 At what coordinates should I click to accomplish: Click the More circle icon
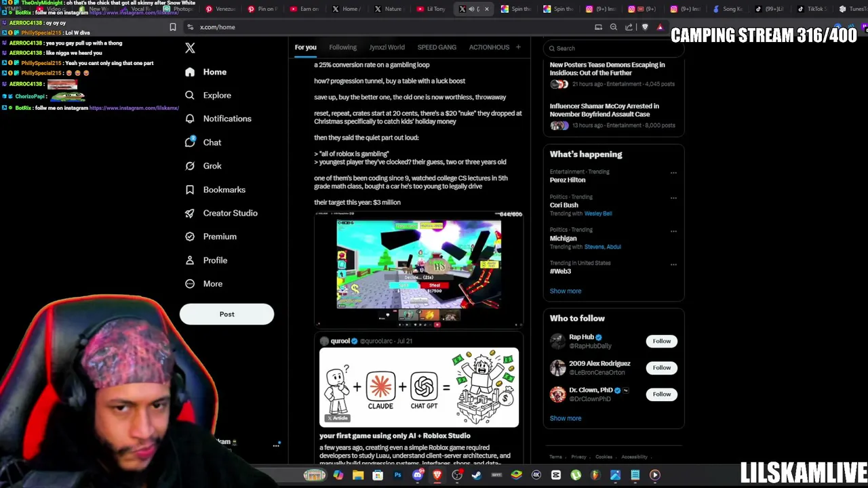tap(190, 284)
